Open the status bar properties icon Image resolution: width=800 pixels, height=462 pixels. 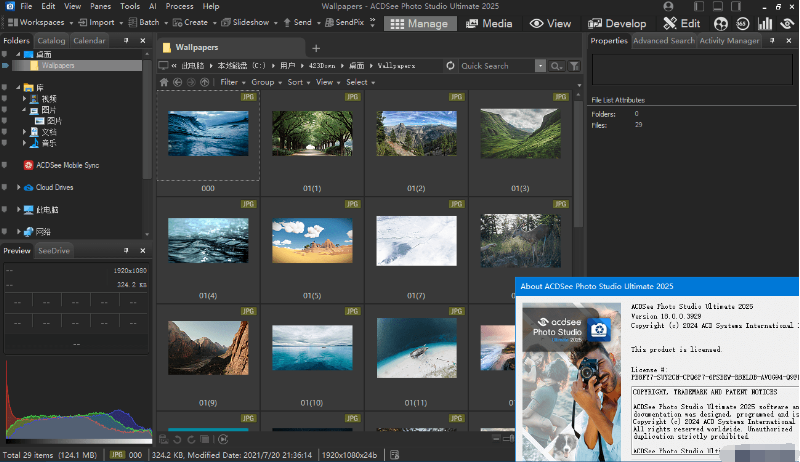[394, 454]
